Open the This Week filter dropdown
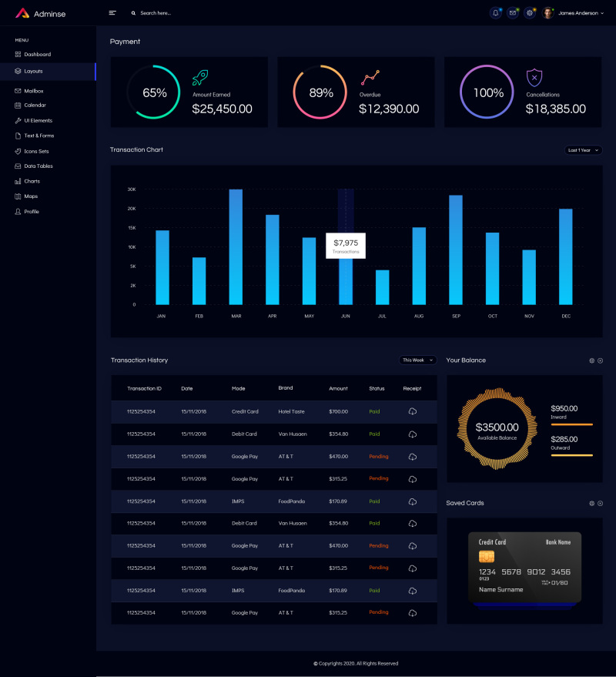This screenshot has width=616, height=677. (x=417, y=360)
